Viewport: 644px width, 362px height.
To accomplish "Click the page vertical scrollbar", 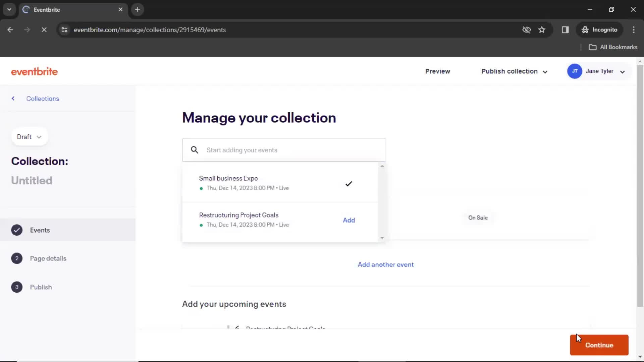I will [640, 186].
